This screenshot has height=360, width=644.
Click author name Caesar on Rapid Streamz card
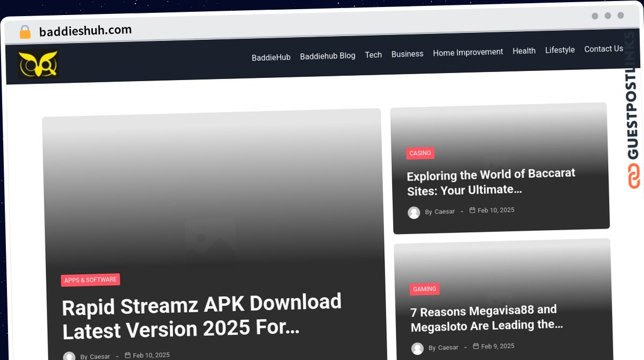[100, 357]
